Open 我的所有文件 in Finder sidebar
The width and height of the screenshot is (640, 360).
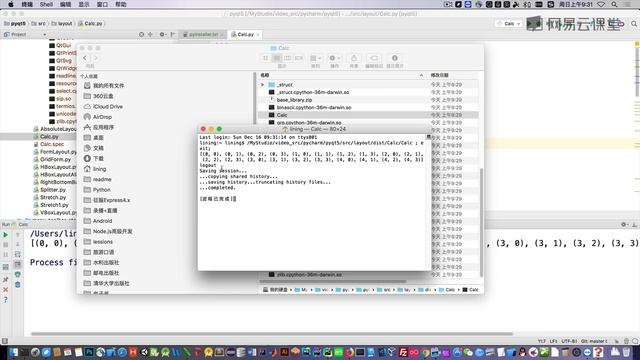click(104, 86)
